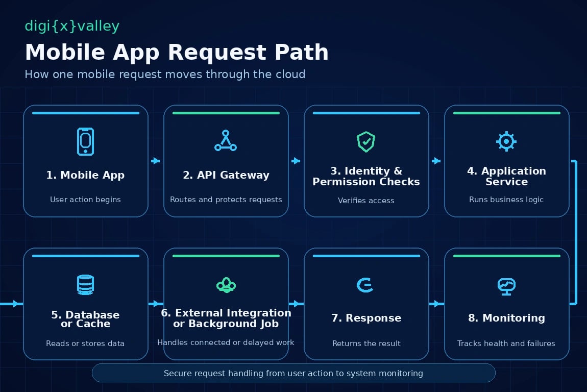
Task: Click the "Secure request handling" footer banner
Action: pyautogui.click(x=293, y=373)
